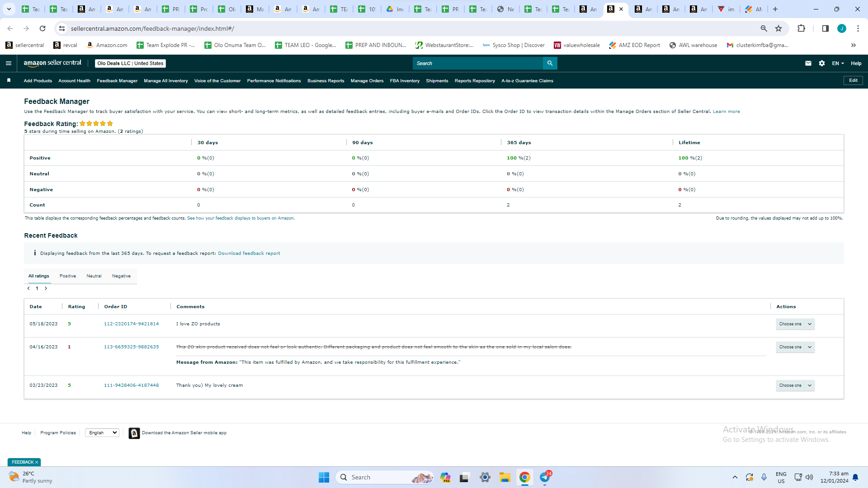Image resolution: width=868 pixels, height=488 pixels.
Task: Open A-to-z Guarantee Claims
Action: (x=527, y=81)
